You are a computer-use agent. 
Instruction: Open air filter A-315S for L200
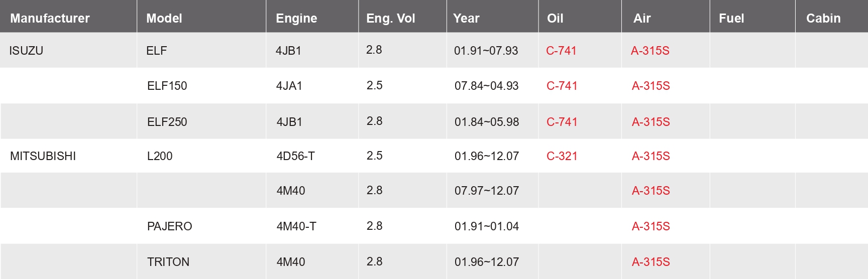click(650, 156)
